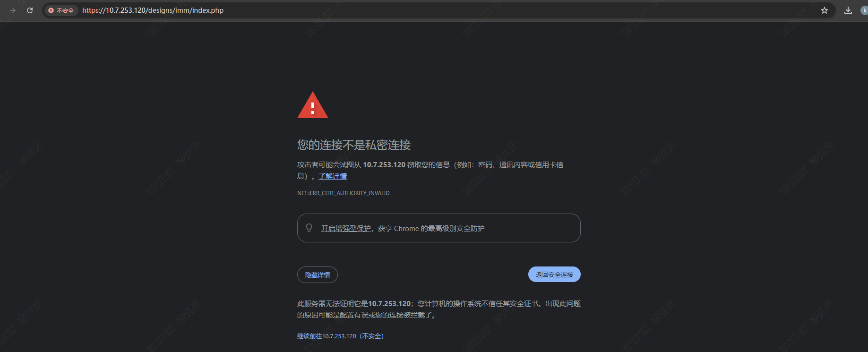
Task: Click the bold 10.7.253.120 in the attacker warning
Action: pyautogui.click(x=384, y=165)
